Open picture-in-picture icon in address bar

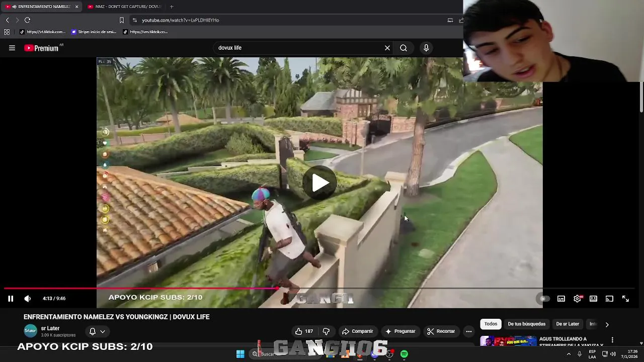click(450, 20)
